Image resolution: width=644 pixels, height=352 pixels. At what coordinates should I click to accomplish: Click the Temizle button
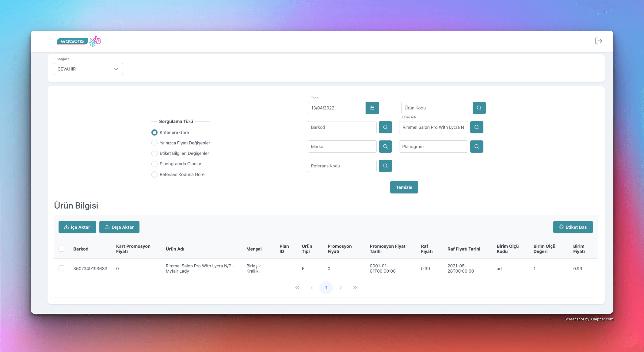pos(404,187)
